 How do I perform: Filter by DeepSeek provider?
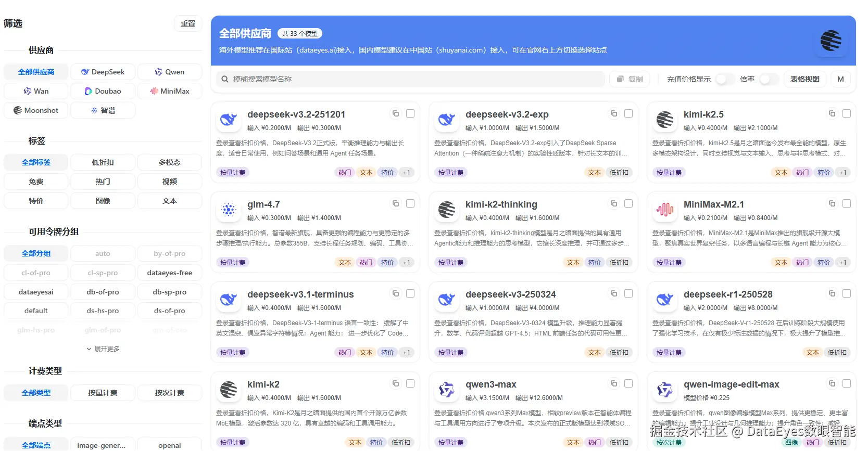(x=103, y=72)
